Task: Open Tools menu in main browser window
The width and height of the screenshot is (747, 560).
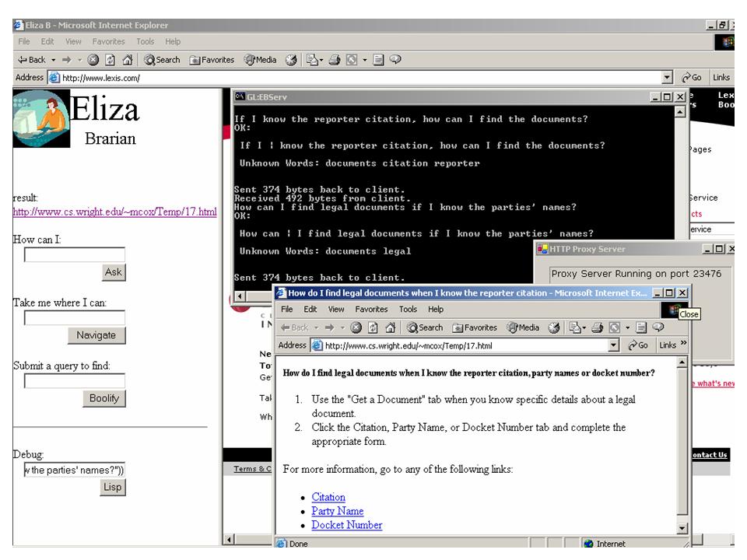Action: point(145,41)
